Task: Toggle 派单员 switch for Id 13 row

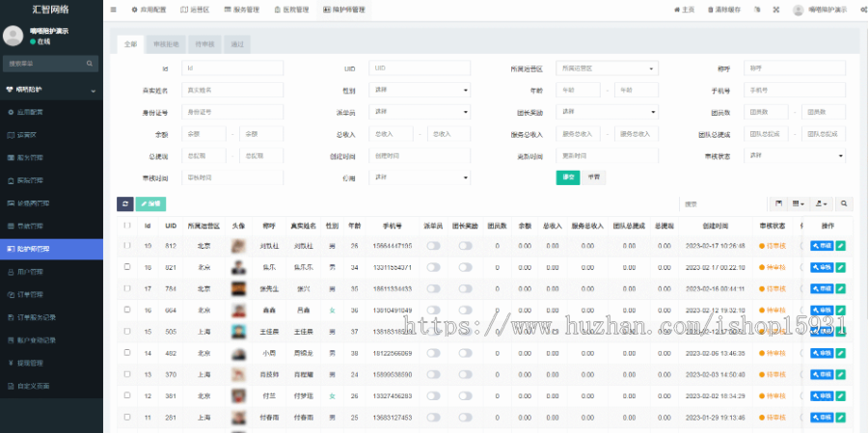Action: click(x=433, y=374)
